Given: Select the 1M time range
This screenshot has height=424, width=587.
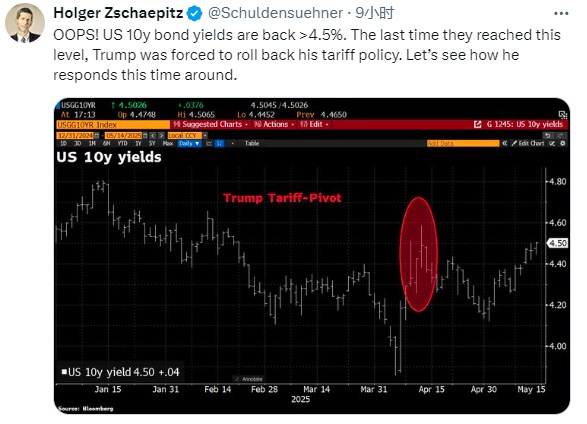Looking at the screenshot, I should [x=92, y=143].
